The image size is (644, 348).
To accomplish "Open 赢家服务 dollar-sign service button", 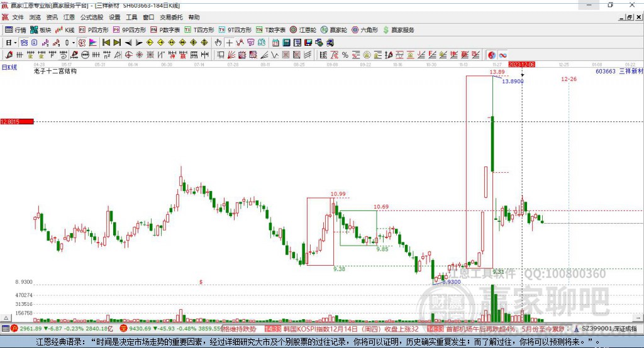I will click(x=398, y=30).
